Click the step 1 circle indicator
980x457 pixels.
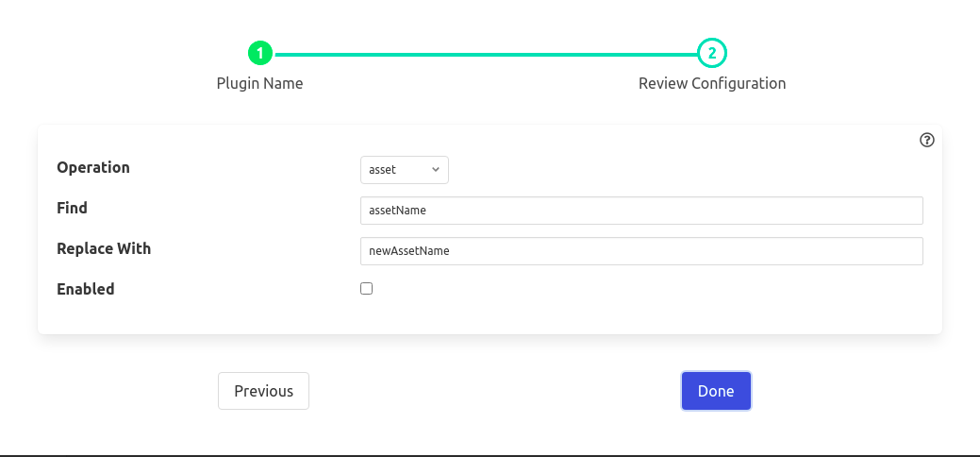coord(260,54)
